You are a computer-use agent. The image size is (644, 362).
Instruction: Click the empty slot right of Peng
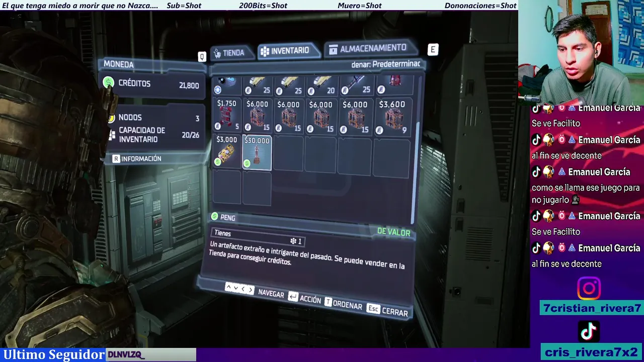tap(289, 154)
